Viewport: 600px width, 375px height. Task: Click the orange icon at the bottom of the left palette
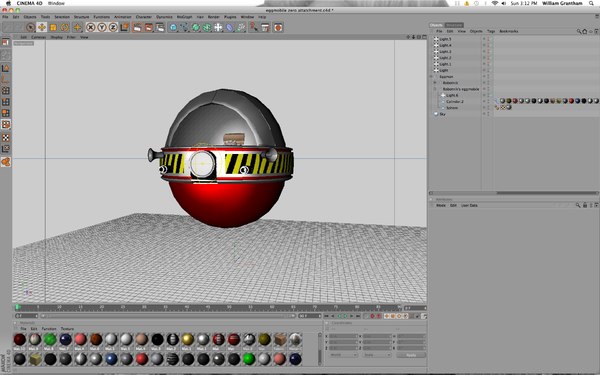6,162
